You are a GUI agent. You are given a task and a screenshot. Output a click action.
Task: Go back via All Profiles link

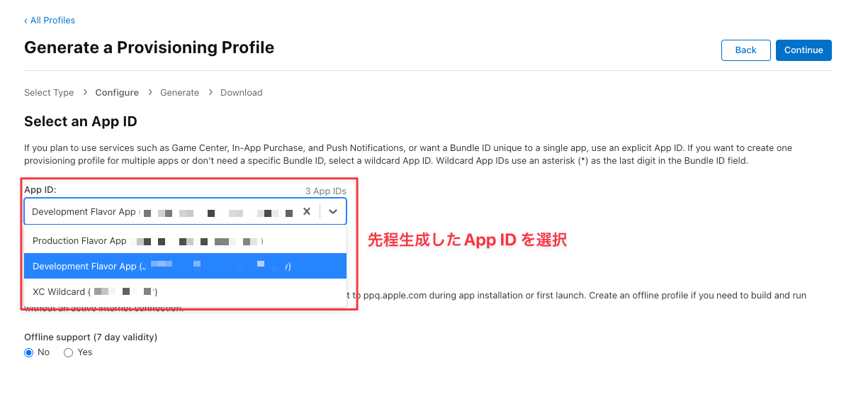(50, 21)
